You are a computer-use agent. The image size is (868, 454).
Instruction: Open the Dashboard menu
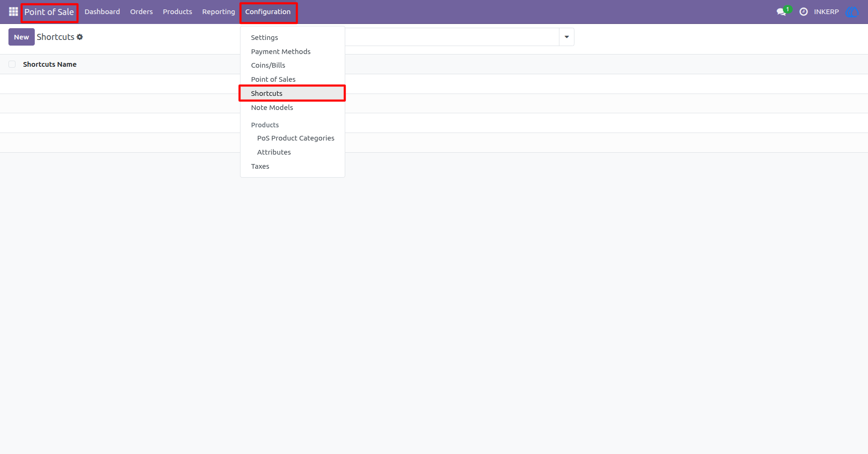102,12
